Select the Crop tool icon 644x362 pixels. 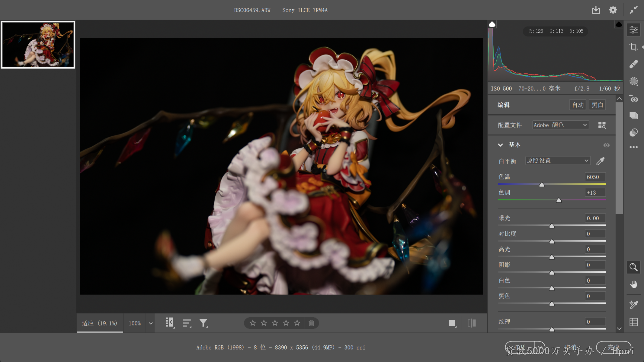click(x=633, y=47)
